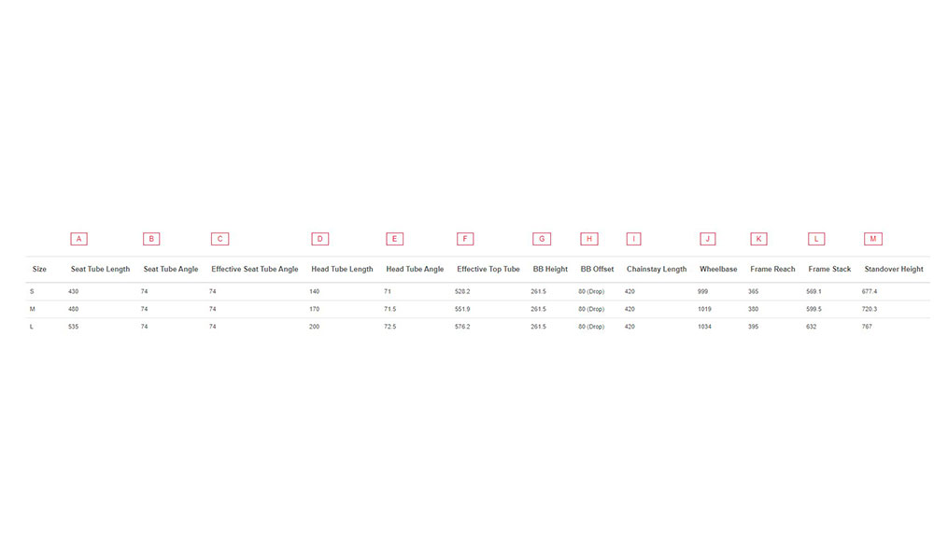934x560 pixels.
Task: Click the F marker above Effective Top Tube
Action: pos(465,239)
